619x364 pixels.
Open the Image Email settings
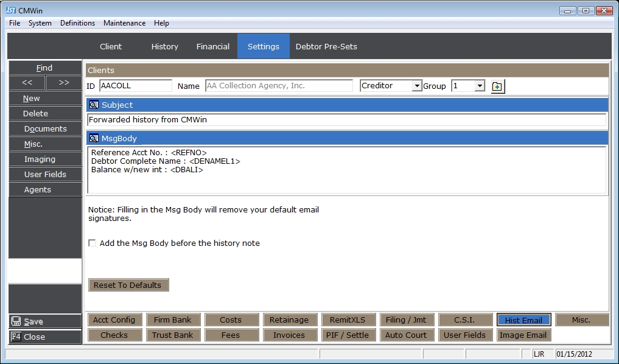pyautogui.click(x=523, y=335)
